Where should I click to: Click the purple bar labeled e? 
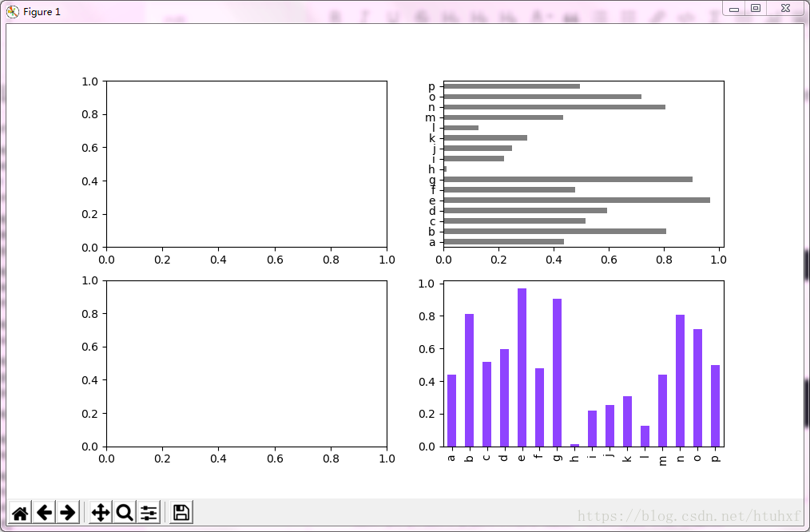pyautogui.click(x=522, y=367)
